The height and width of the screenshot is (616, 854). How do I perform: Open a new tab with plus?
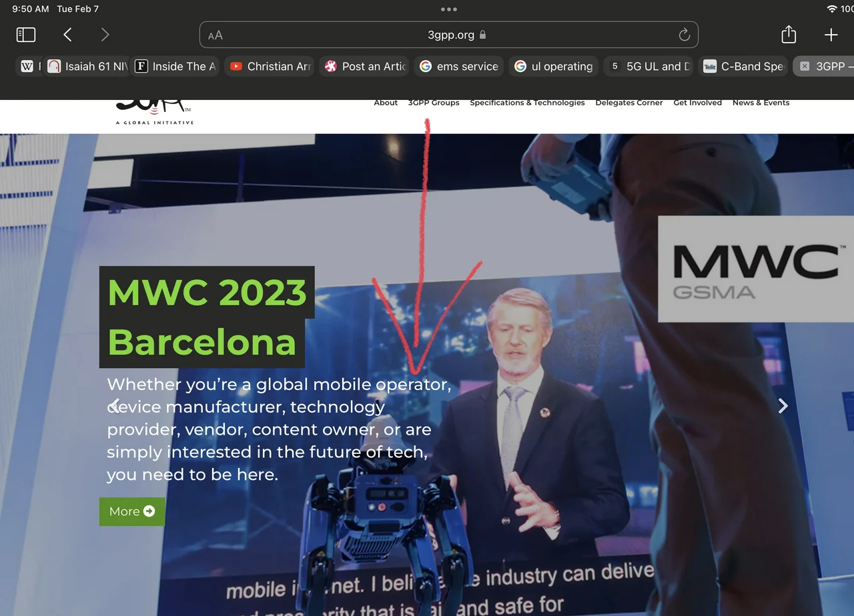point(831,35)
